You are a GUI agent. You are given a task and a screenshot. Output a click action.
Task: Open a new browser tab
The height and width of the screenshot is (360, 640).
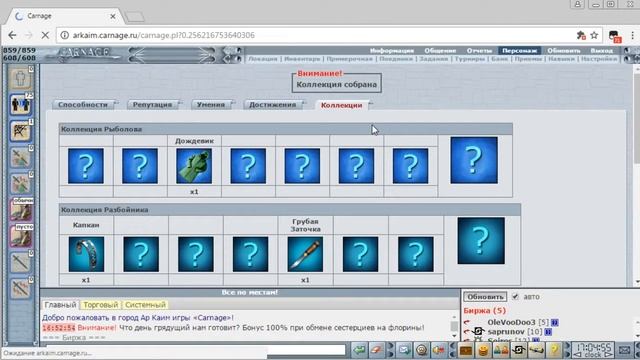pyautogui.click(x=135, y=17)
